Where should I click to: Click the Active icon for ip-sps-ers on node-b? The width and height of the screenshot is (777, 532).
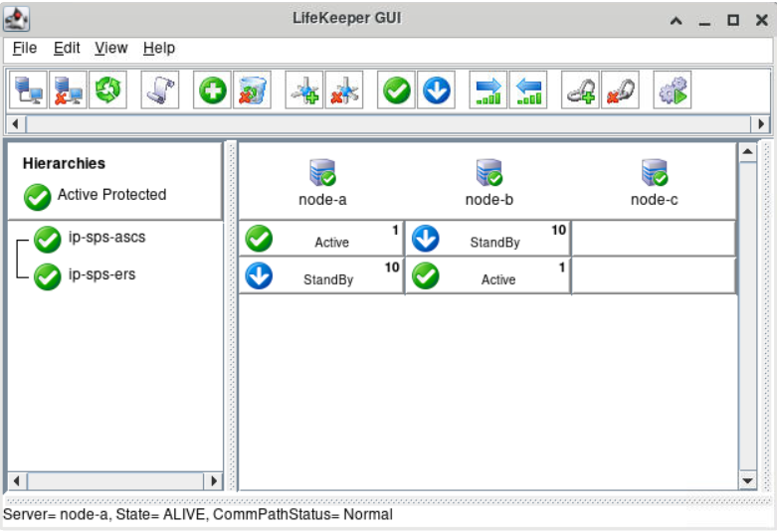pos(426,275)
